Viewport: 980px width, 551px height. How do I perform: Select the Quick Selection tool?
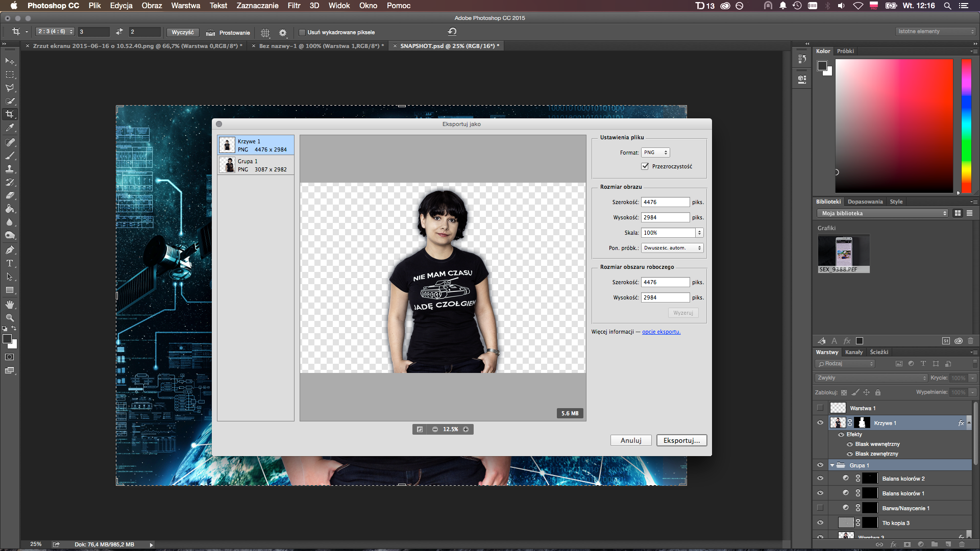tap(10, 101)
